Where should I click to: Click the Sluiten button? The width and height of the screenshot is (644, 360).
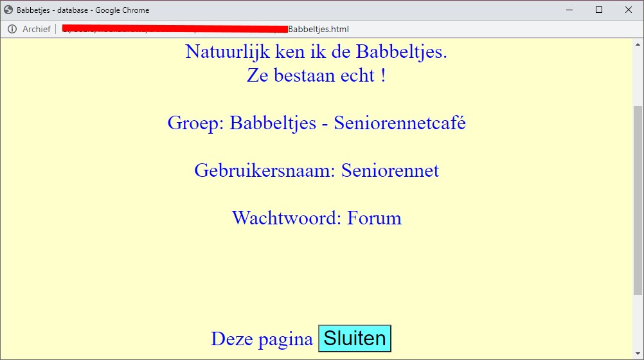[x=354, y=338]
